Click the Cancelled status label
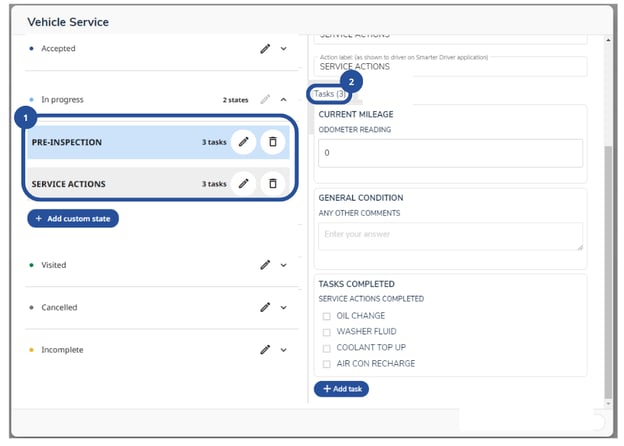Image resolution: width=624 pixels, height=446 pixels. 59,308
